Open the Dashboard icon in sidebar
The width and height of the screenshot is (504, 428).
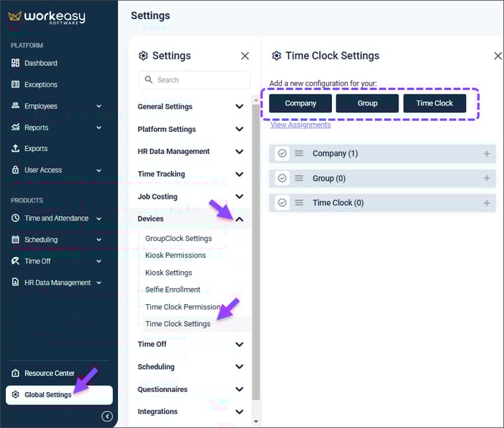[x=15, y=63]
